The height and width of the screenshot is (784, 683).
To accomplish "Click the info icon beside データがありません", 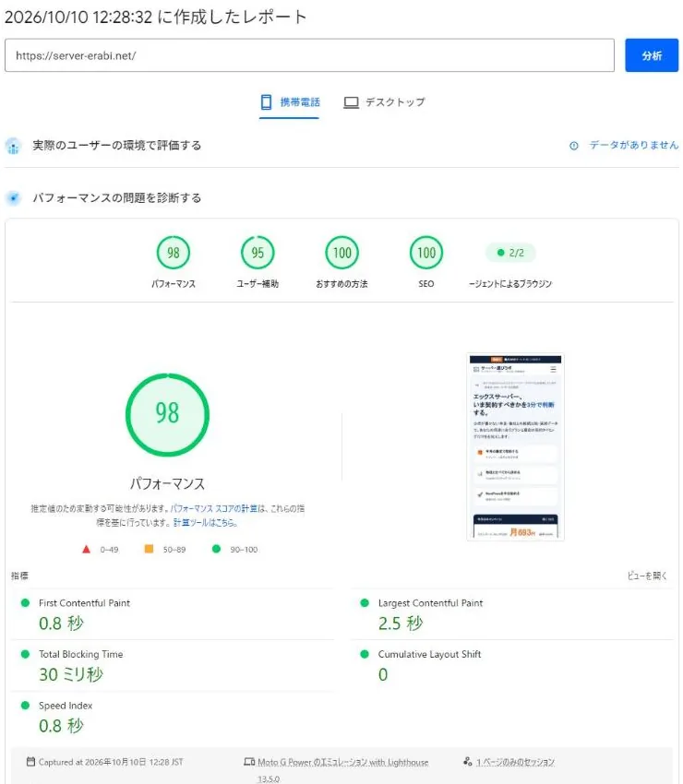I will 574,146.
